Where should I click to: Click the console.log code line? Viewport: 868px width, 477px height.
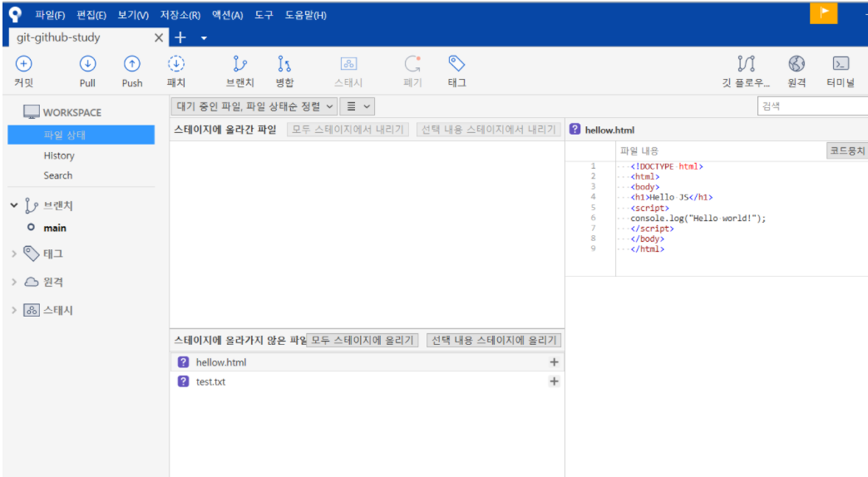(x=698, y=218)
